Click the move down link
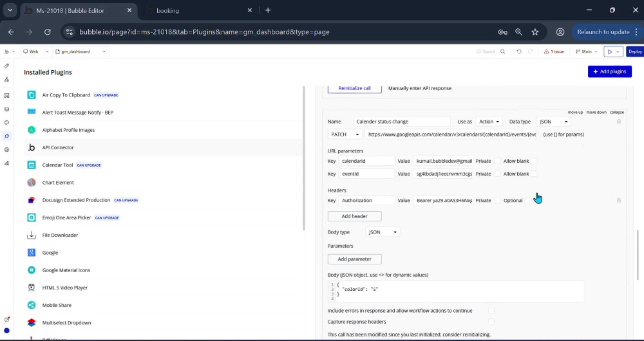The height and width of the screenshot is (341, 644). tap(596, 113)
